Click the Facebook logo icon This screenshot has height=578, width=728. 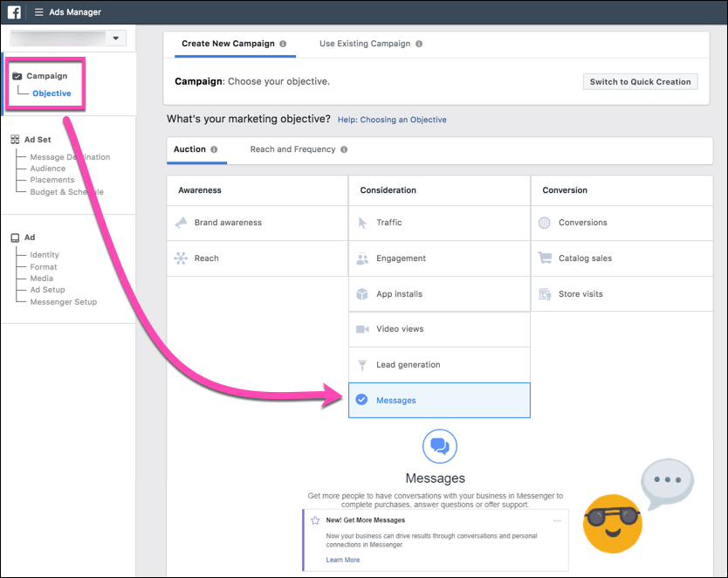pyautogui.click(x=14, y=12)
